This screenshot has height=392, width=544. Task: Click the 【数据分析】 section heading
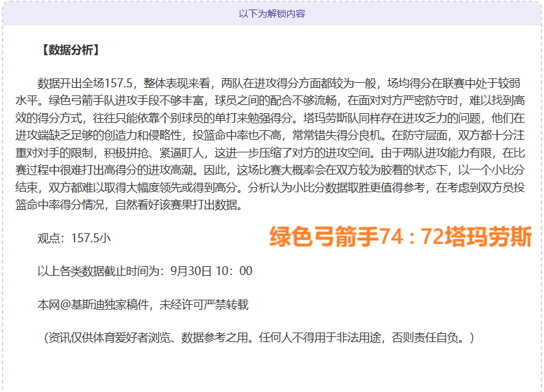tap(69, 51)
